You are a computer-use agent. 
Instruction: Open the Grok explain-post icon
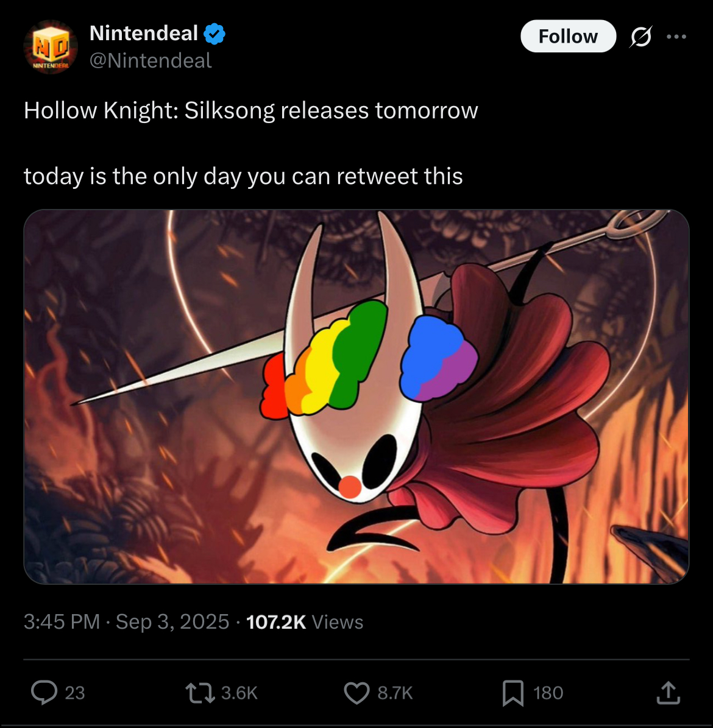point(641,37)
